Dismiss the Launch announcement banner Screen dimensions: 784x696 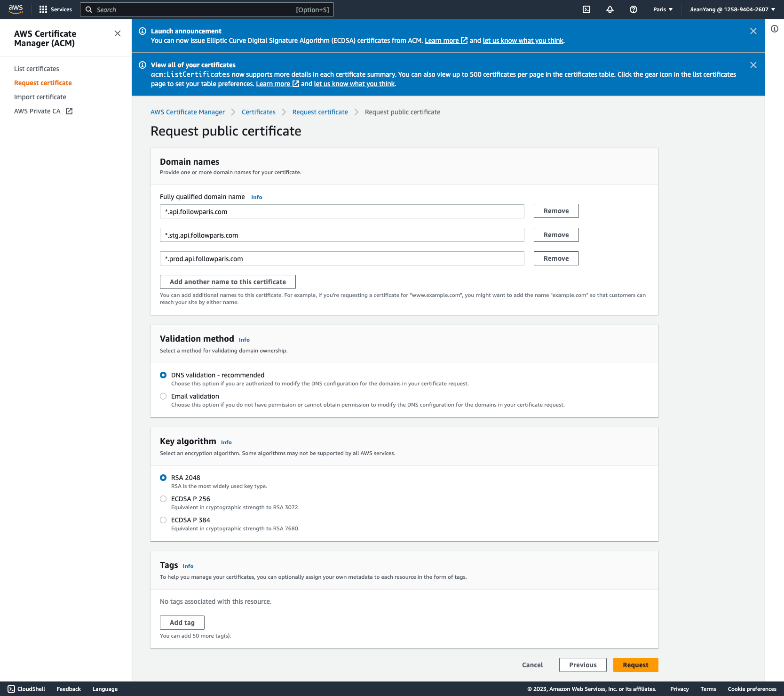(753, 31)
